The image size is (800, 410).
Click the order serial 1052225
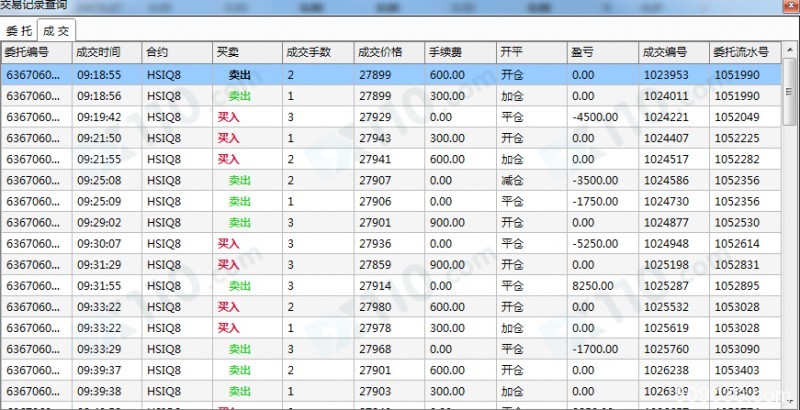pos(737,138)
